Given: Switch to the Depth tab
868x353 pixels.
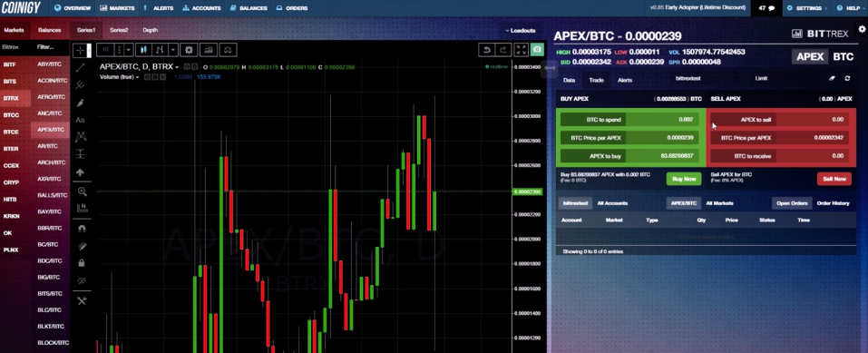Looking at the screenshot, I should click(150, 30).
